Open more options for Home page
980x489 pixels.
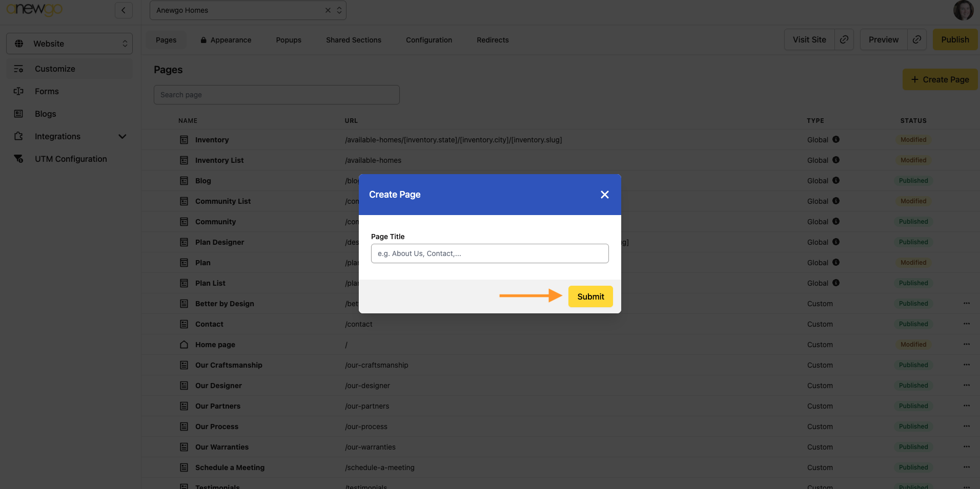[967, 344]
